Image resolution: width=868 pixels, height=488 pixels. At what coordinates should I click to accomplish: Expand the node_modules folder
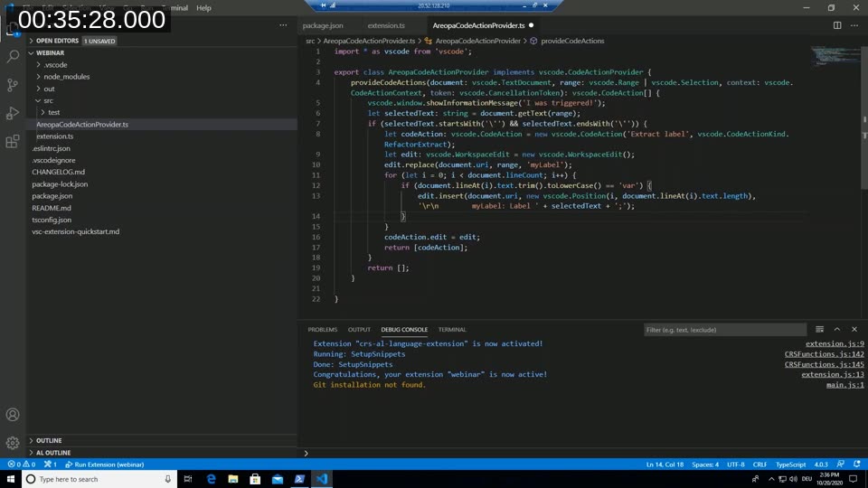(66, 77)
